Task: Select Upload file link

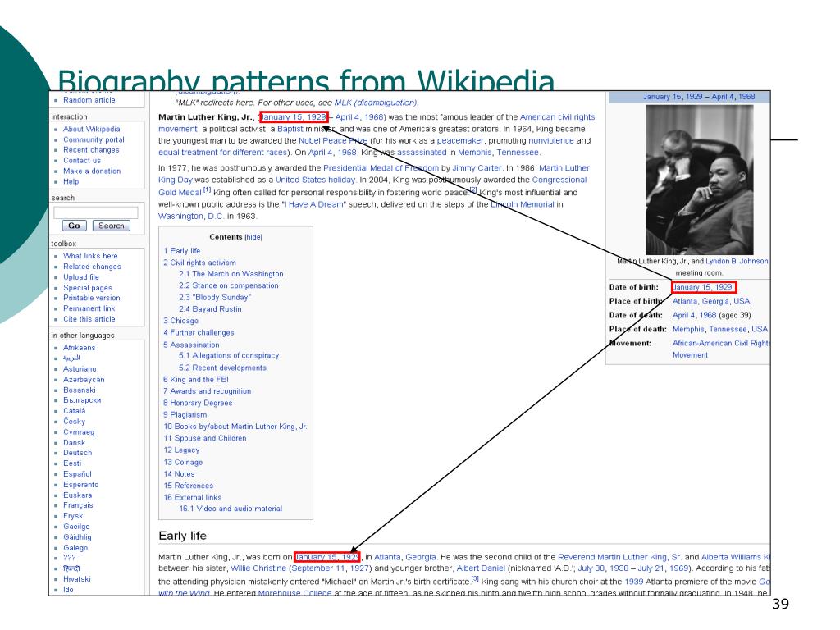Action: [81, 277]
